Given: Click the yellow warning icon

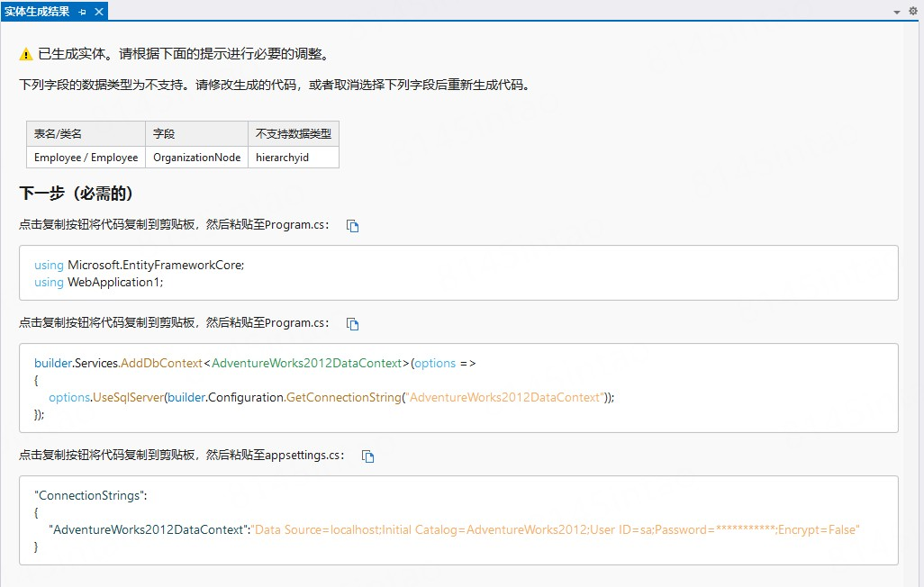Looking at the screenshot, I should (x=26, y=54).
